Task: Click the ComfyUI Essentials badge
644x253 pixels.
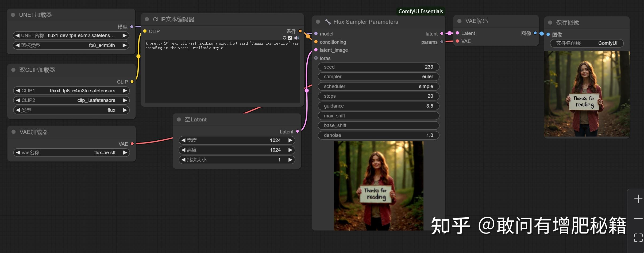Action: point(420,11)
